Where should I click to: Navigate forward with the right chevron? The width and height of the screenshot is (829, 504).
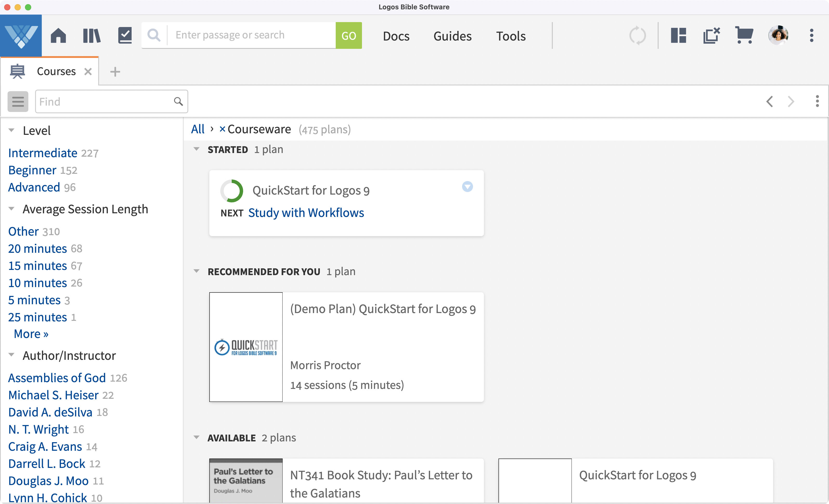pyautogui.click(x=791, y=101)
